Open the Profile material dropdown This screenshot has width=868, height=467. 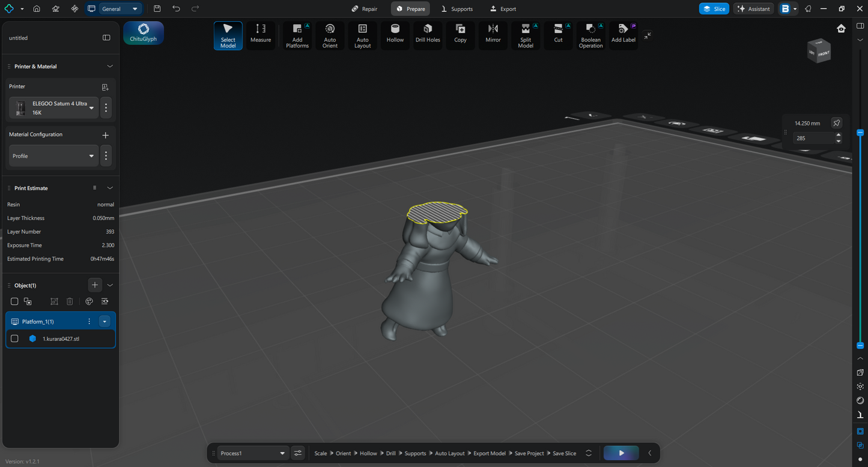[53, 156]
